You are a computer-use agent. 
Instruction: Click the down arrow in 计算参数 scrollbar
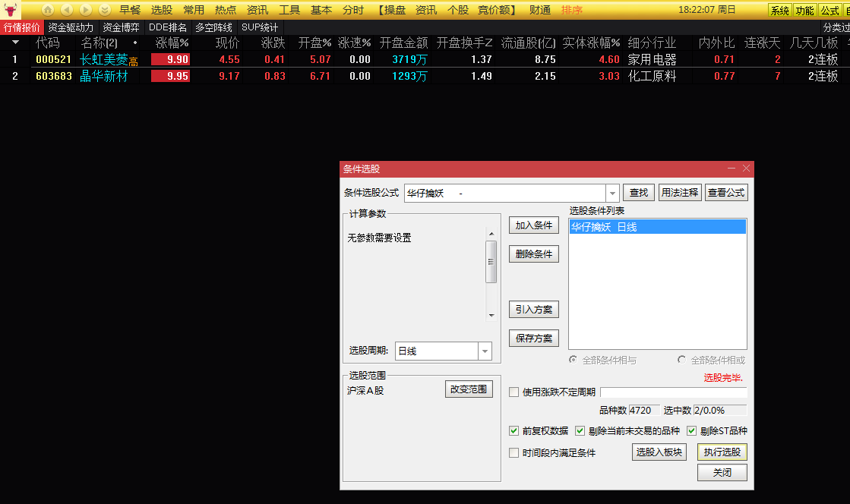491,315
